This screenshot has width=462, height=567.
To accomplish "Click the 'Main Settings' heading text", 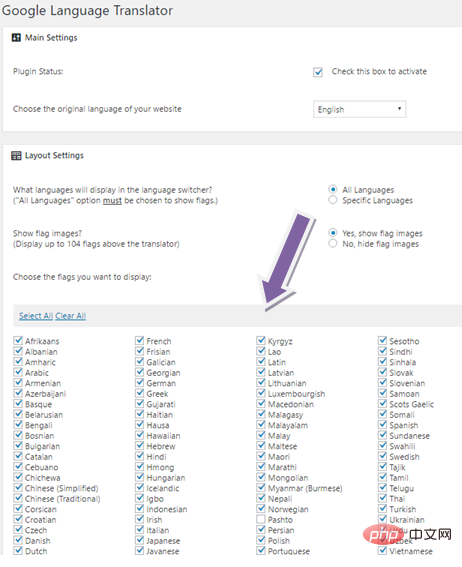I will (51, 38).
